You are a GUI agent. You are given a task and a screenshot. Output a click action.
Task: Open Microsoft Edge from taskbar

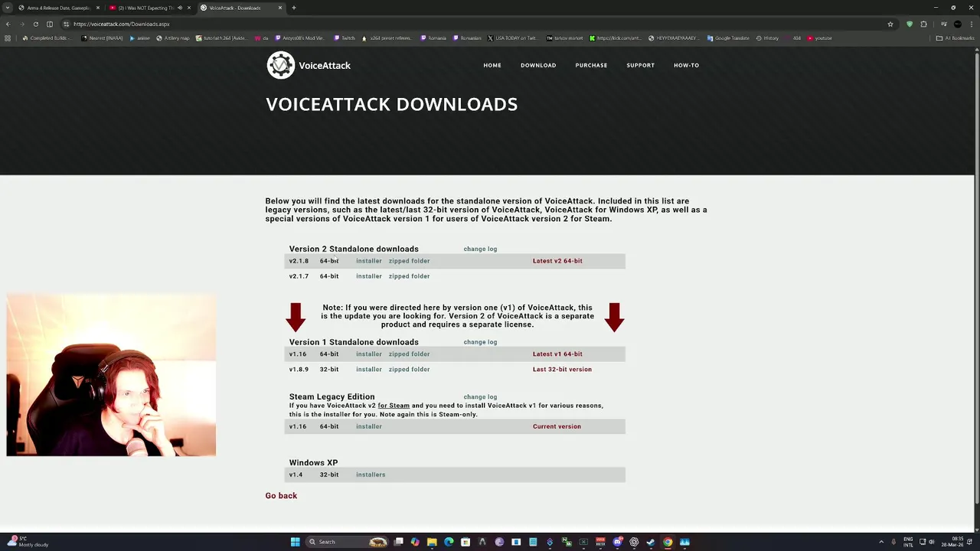click(x=449, y=542)
